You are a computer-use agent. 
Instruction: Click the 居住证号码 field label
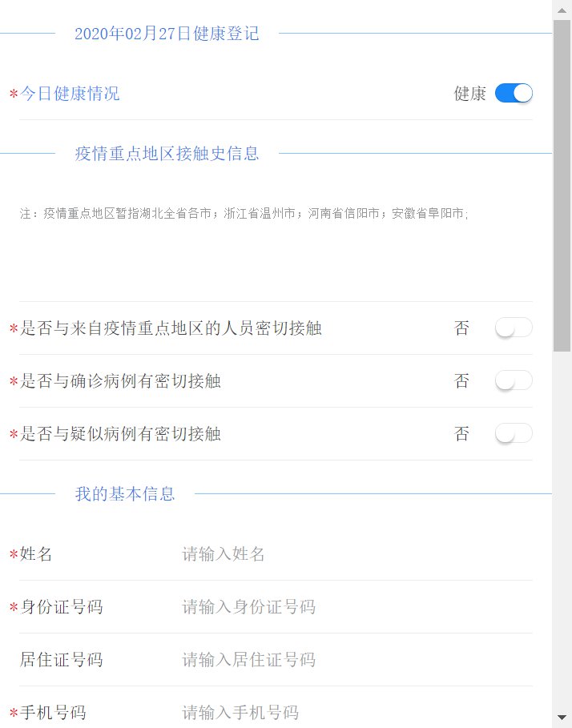tap(62, 660)
